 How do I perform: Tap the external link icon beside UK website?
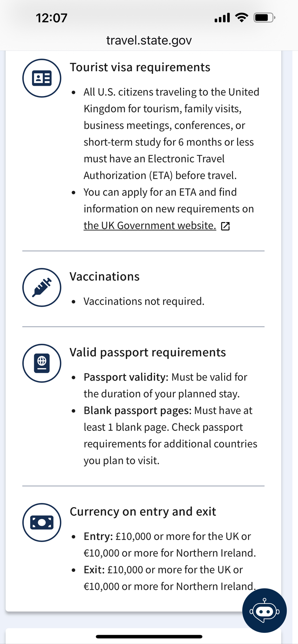click(x=225, y=226)
